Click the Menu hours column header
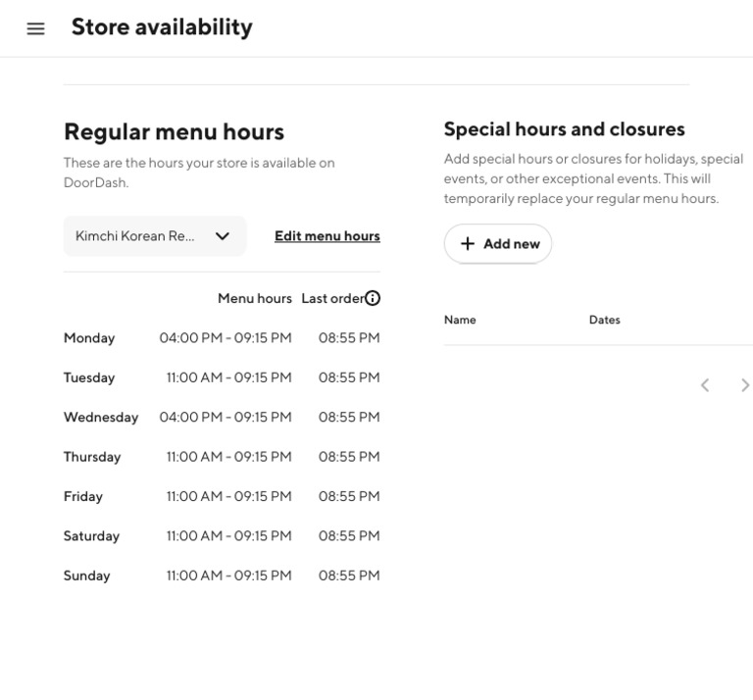The image size is (753, 700). pos(254,298)
